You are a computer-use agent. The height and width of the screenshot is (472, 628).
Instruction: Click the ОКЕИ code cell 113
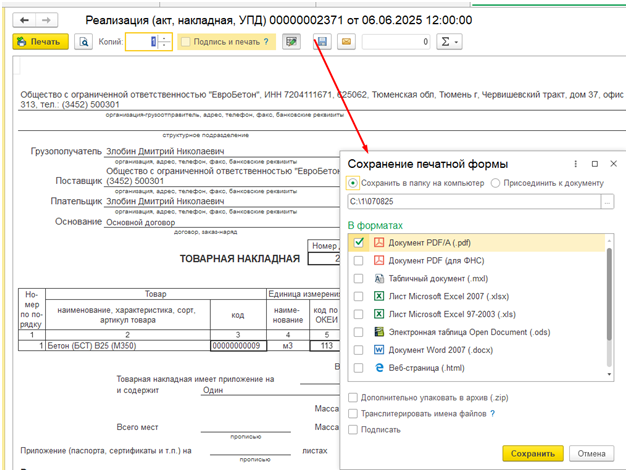click(326, 346)
